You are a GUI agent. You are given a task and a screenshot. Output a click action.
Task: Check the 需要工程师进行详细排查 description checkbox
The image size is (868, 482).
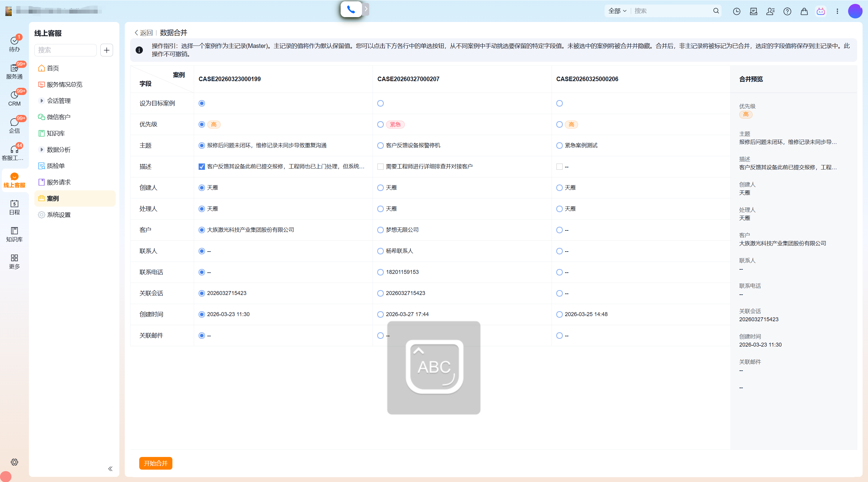(380, 166)
